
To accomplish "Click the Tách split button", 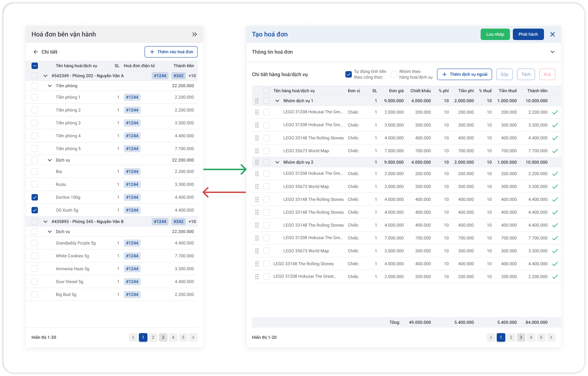I will tap(526, 74).
